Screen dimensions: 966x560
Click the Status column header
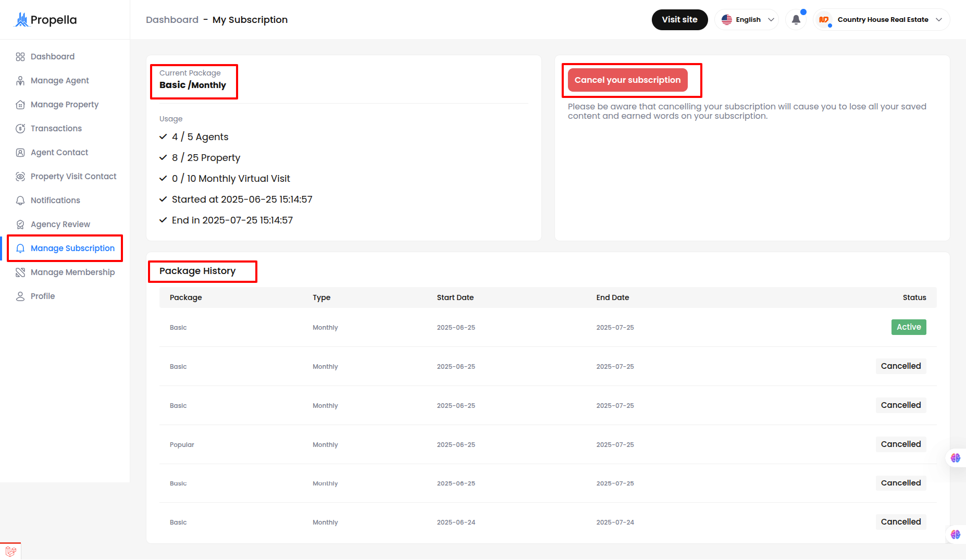(x=914, y=297)
